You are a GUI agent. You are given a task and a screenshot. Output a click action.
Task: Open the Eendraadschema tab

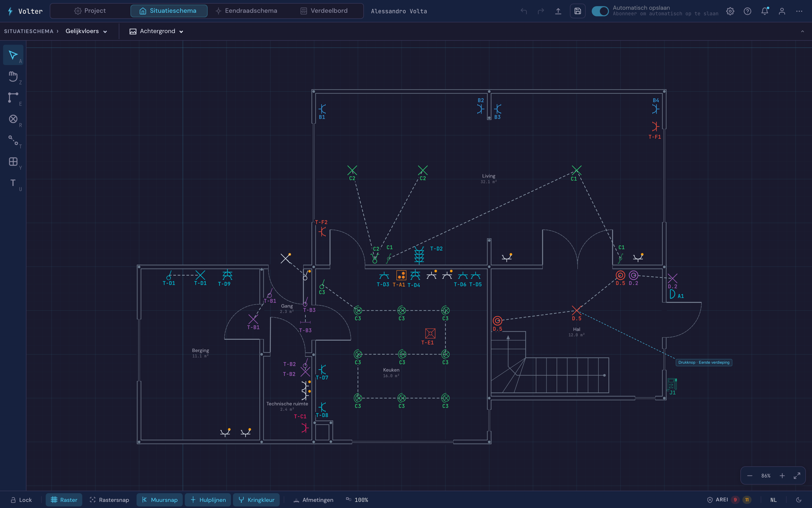click(x=247, y=11)
